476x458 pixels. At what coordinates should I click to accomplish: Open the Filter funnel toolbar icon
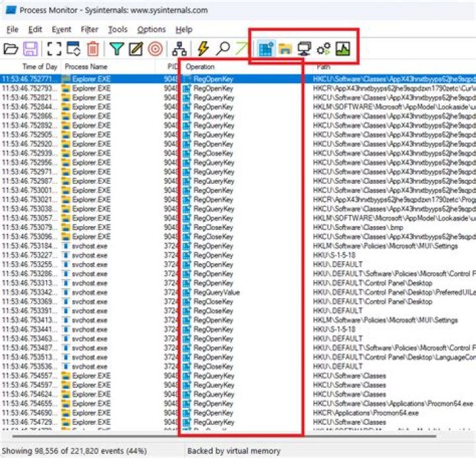click(x=116, y=48)
